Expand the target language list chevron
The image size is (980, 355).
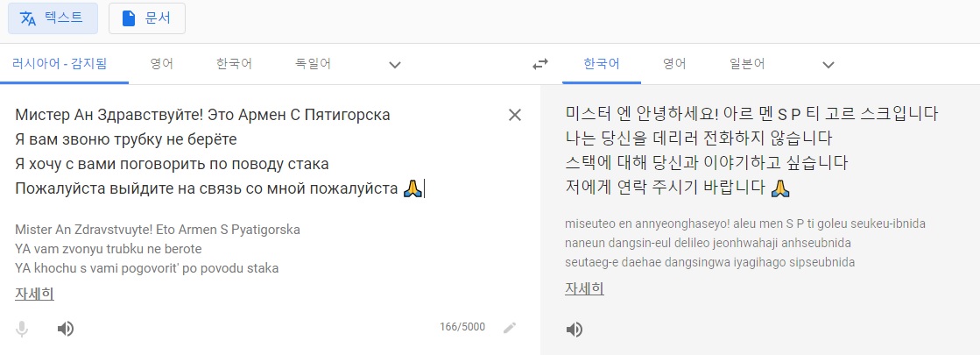pos(828,64)
